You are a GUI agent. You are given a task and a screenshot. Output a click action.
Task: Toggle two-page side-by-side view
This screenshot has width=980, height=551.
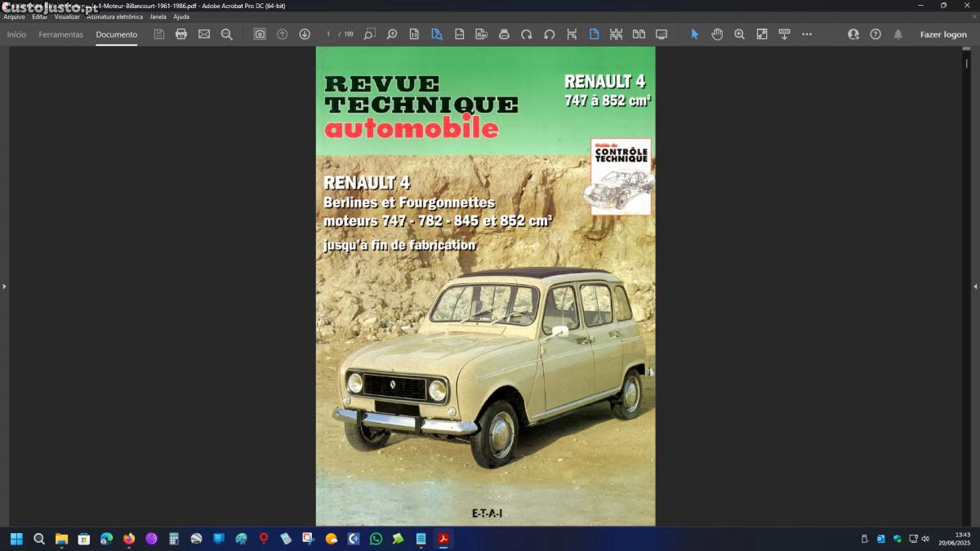[639, 34]
